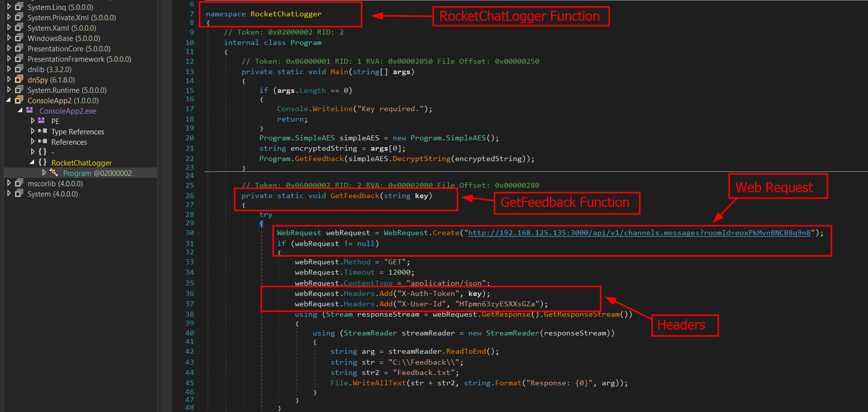Viewport: 868px width, 412px height.
Task: Select the ConsoleApp2.exe tree entry
Action: [x=68, y=111]
